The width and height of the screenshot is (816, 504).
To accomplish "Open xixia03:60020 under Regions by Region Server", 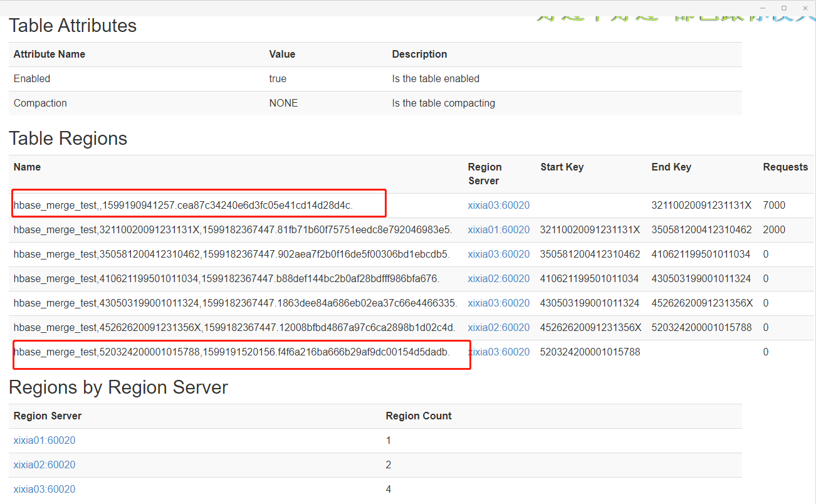I will (44, 489).
